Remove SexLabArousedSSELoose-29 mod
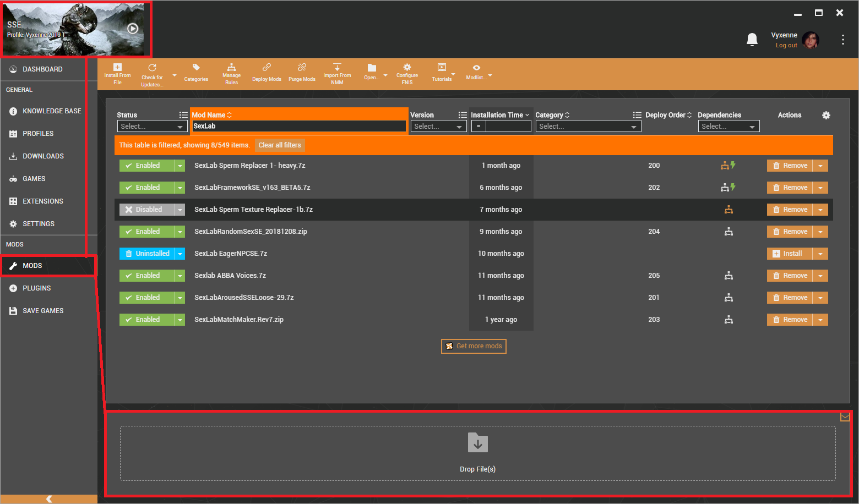This screenshot has height=504, width=859. (790, 297)
